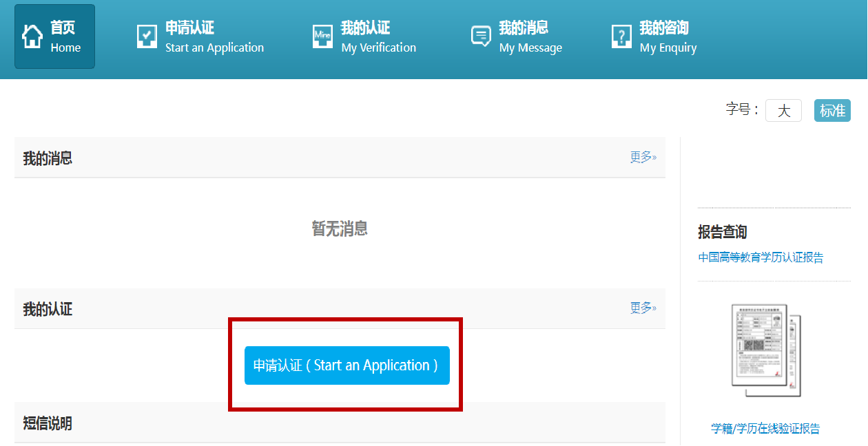Open the 学籍/学历在线验证报告 link
The height and width of the screenshot is (446, 868).
point(765,428)
